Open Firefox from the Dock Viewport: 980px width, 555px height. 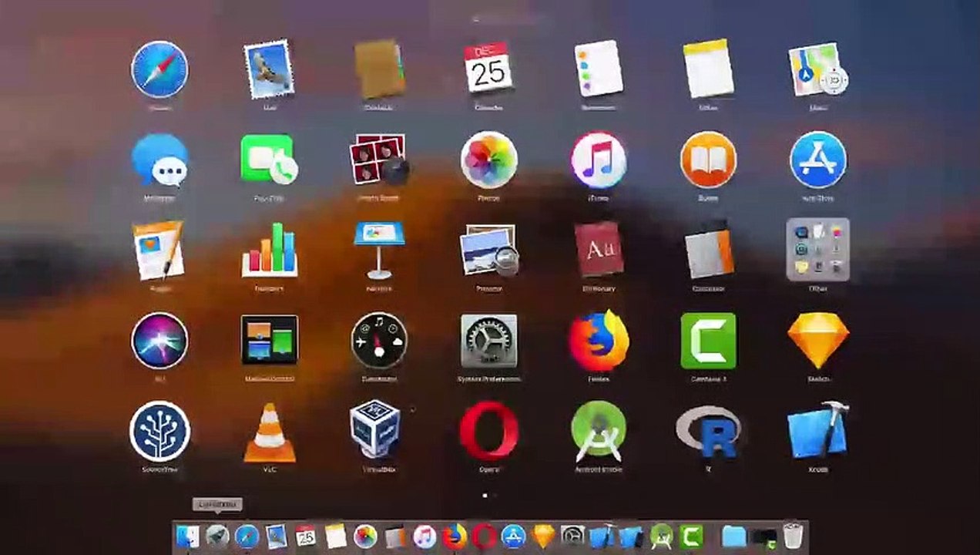point(455,535)
